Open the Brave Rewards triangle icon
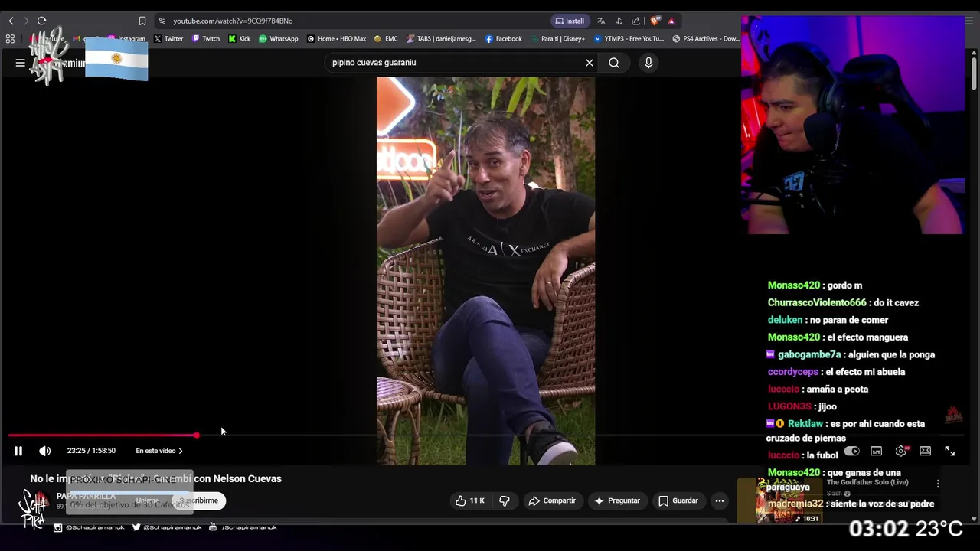980x551 pixels. (671, 21)
